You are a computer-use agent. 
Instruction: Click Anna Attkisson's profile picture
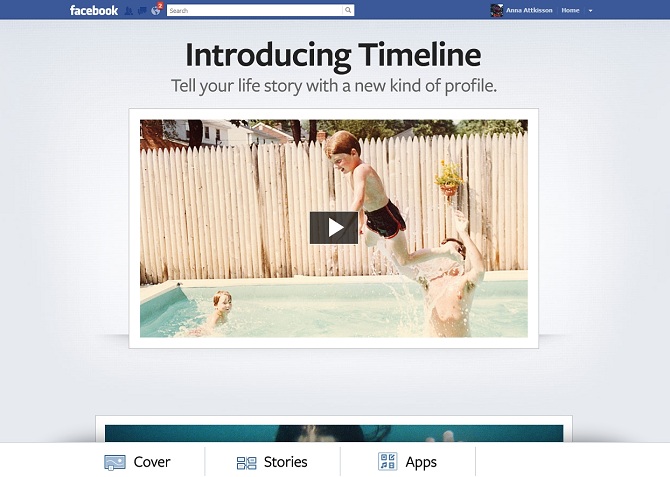click(x=497, y=10)
